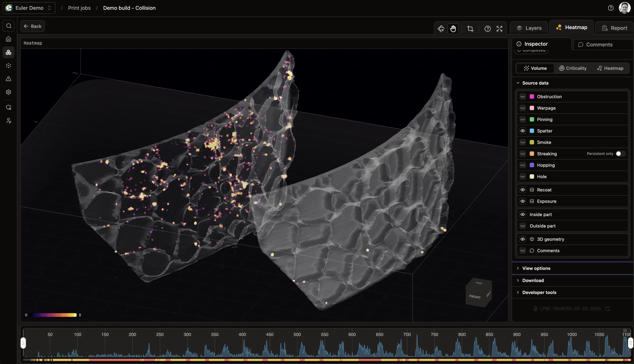The image size is (634, 364).
Task: Show Comments in the viewer
Action: [x=523, y=250]
